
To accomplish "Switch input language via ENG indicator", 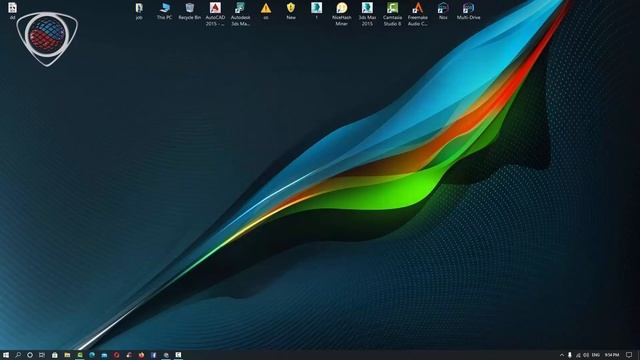I will pyautogui.click(x=596, y=355).
